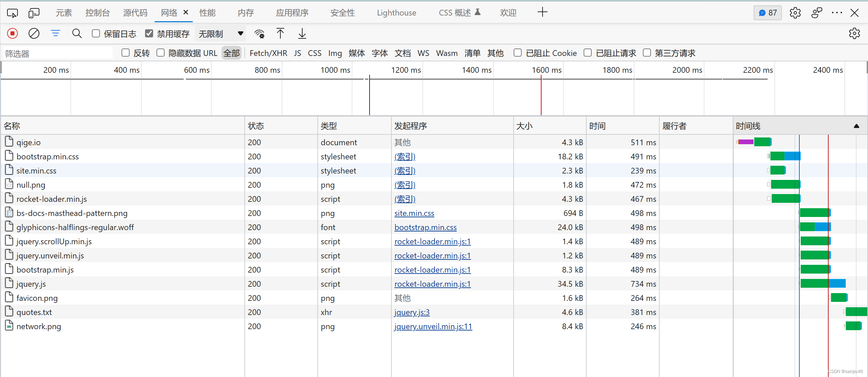Uncheck 禁用缓存 checkbox
Image resolution: width=868 pixels, height=377 pixels.
pos(149,33)
